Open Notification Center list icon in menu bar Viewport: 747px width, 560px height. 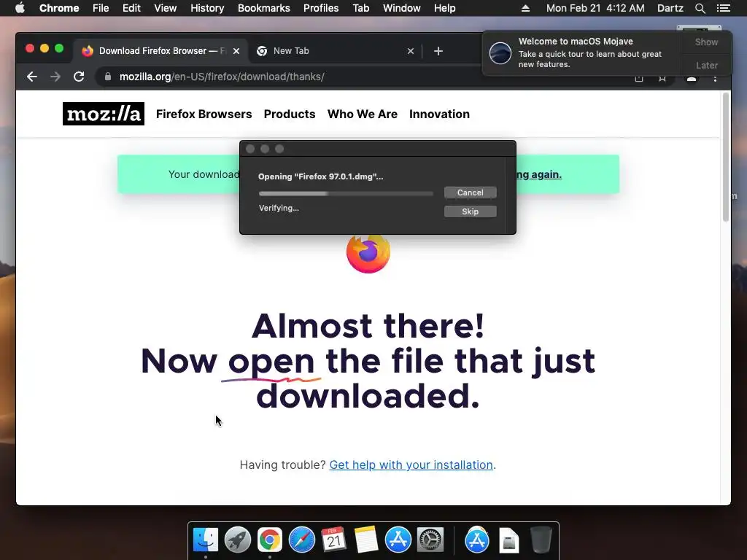click(x=723, y=8)
